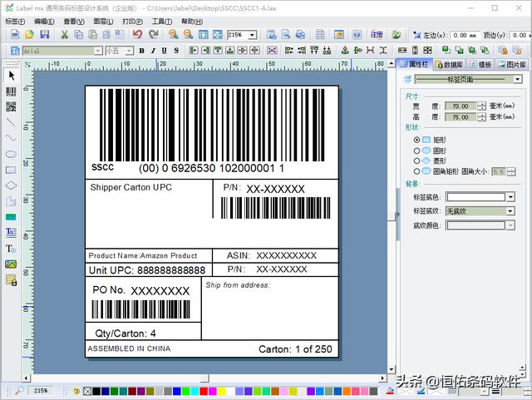Image resolution: width=532 pixels, height=400 pixels.
Task: Select the straight line drawing tool
Action: click(x=11, y=122)
